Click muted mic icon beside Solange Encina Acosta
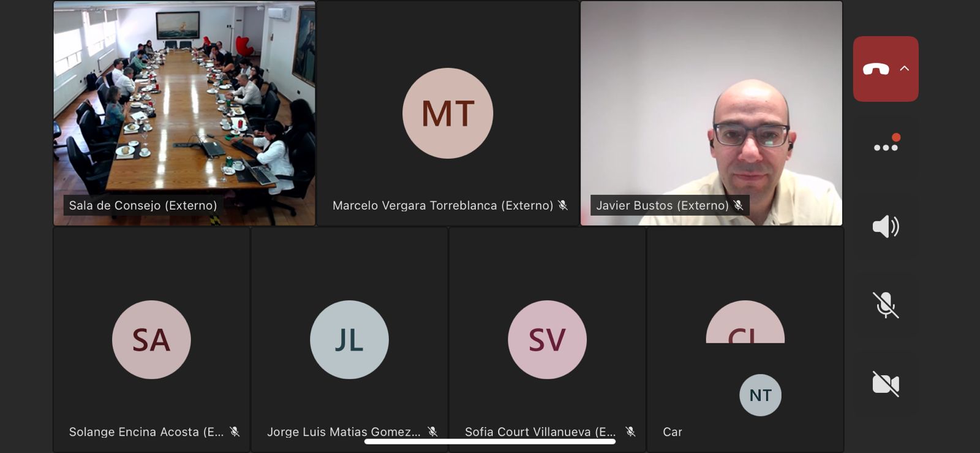The image size is (980, 453). (x=235, y=432)
